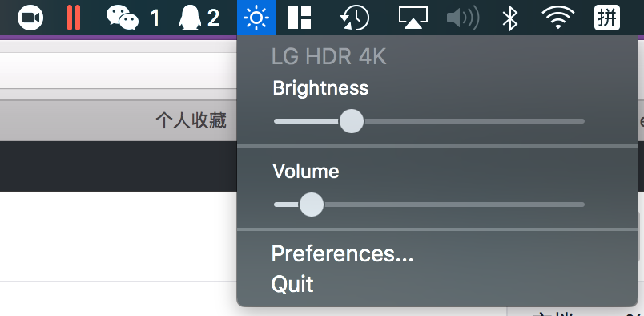Select Quit in the MonitorControl menu
The height and width of the screenshot is (316, 644).
pos(292,284)
